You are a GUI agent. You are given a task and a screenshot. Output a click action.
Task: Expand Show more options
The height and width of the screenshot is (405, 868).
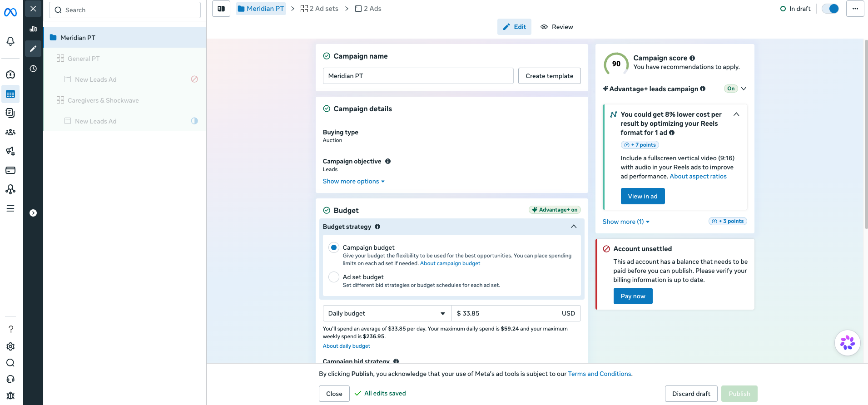[354, 181]
